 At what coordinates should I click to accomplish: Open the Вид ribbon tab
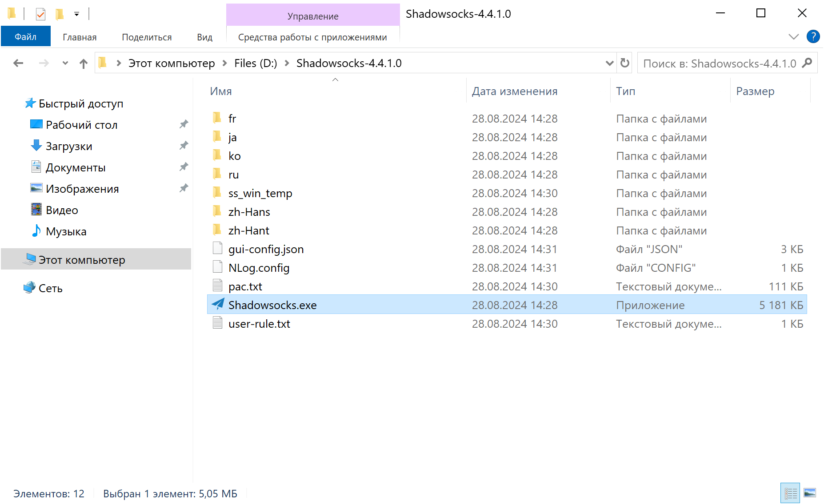[204, 37]
